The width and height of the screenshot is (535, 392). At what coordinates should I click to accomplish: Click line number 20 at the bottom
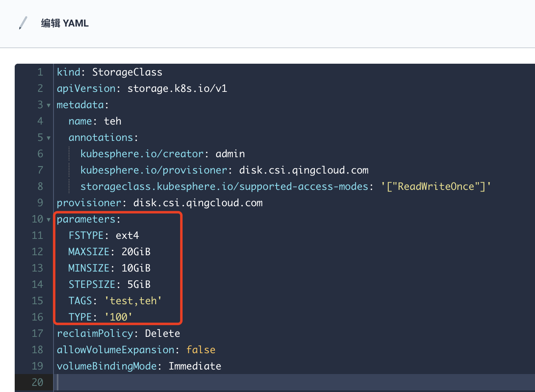(x=38, y=382)
